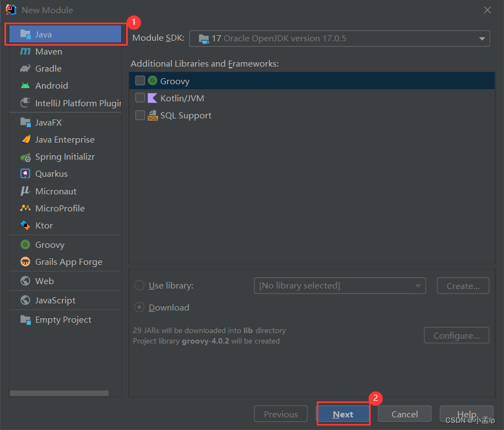Click the Empty Project folder icon
The width and height of the screenshot is (504, 430).
25,320
